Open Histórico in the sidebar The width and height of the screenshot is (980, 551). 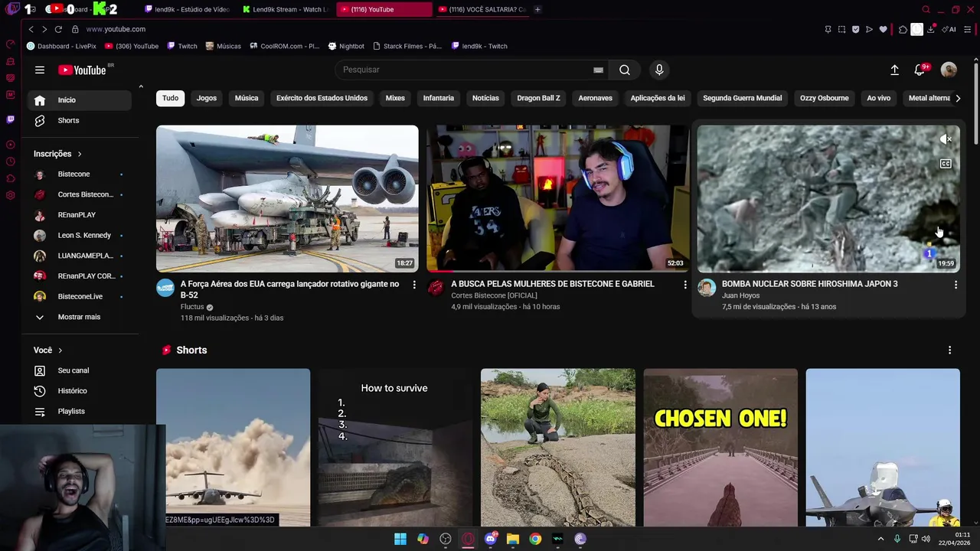coord(79,391)
